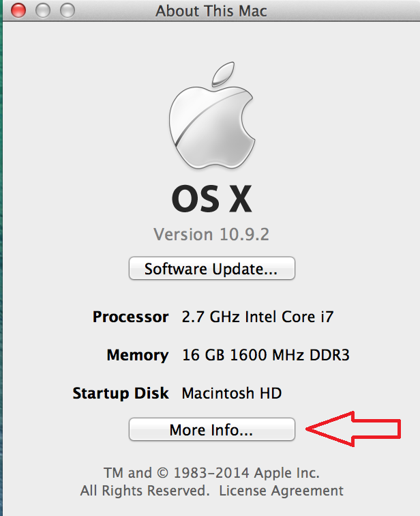The width and height of the screenshot is (420, 516).
Task: Close the About This Mac window
Action: 18,11
